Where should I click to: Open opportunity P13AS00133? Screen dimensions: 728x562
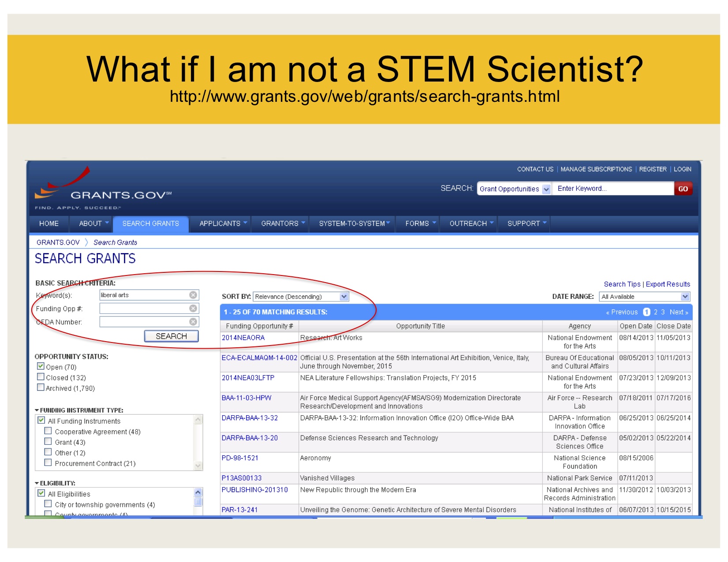click(242, 478)
